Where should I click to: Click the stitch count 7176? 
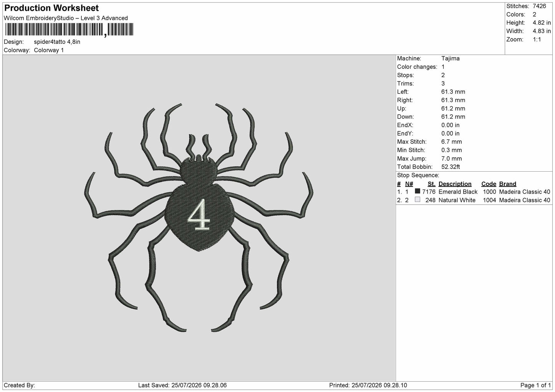(x=429, y=192)
